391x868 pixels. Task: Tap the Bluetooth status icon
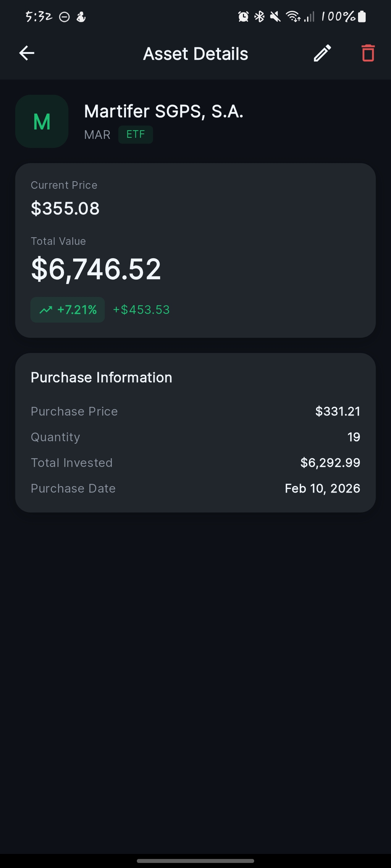click(259, 17)
